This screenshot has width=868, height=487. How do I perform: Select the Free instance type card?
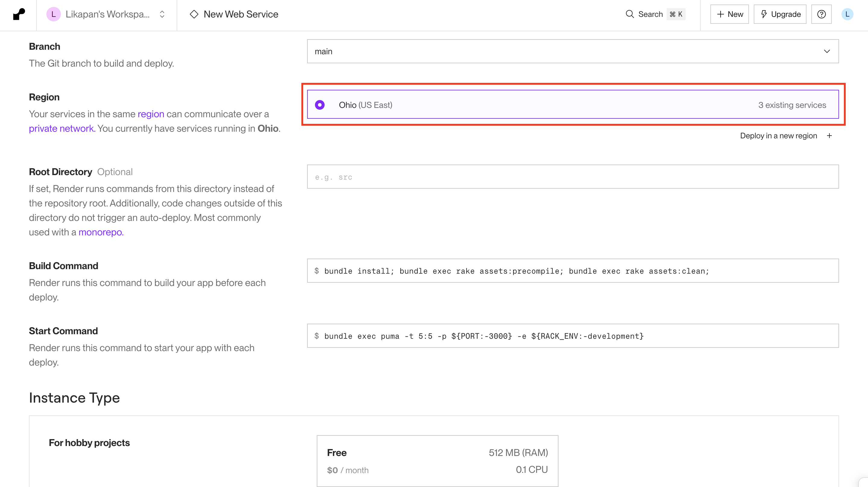click(x=437, y=461)
